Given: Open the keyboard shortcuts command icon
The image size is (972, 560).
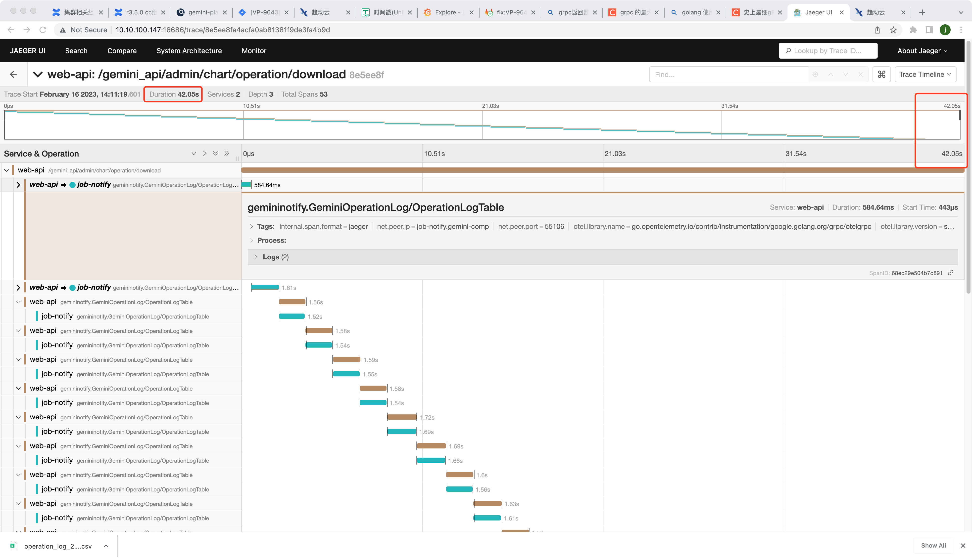Looking at the screenshot, I should (881, 74).
